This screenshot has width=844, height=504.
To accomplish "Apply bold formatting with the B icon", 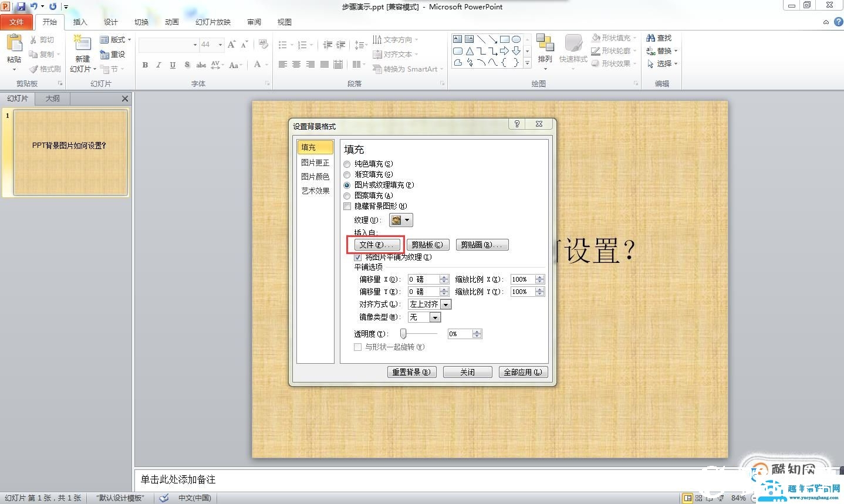I will pyautogui.click(x=145, y=65).
